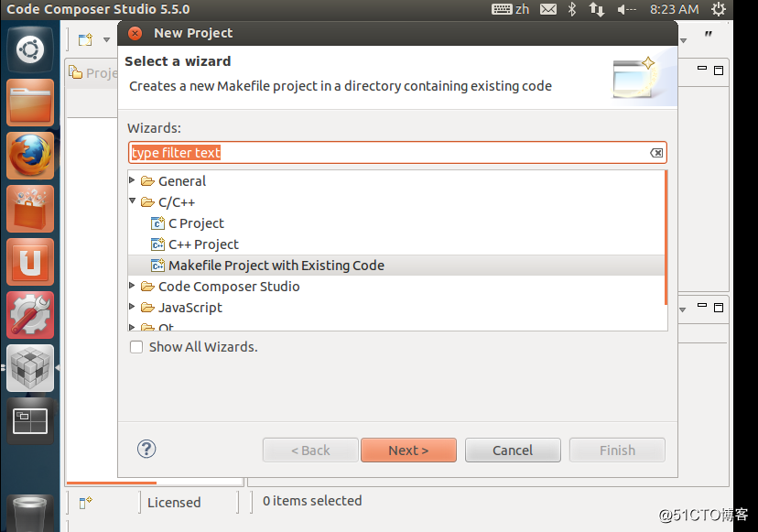Open the network connections indicator
758x532 pixels.
coord(597,9)
